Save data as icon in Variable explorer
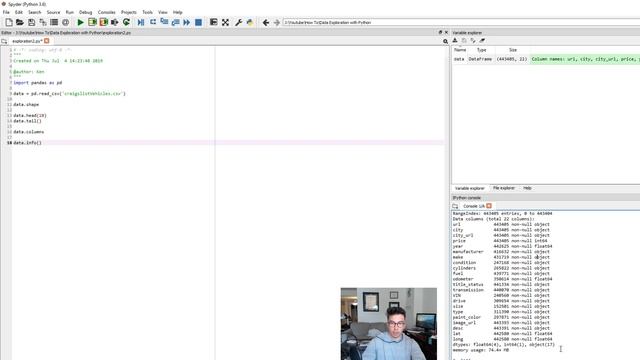The height and width of the screenshot is (360, 640). coord(473,40)
